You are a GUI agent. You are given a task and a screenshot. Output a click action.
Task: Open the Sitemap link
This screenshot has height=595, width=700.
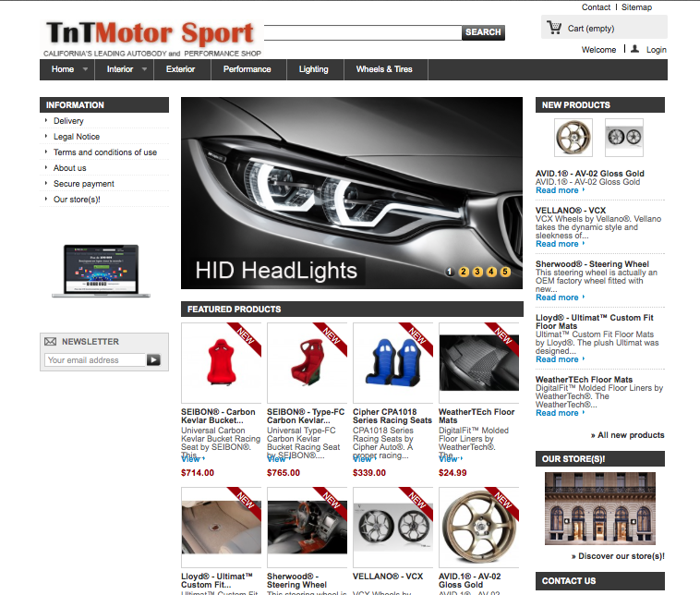pyautogui.click(x=636, y=7)
